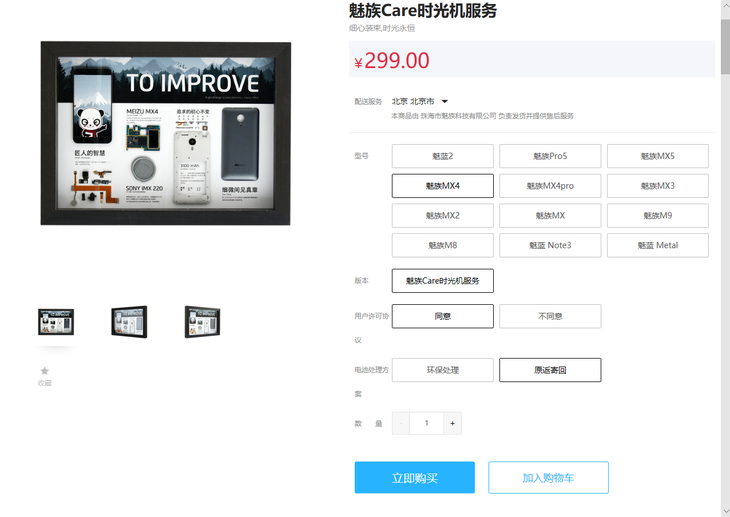Click the 立即购买 buy now button
This screenshot has width=730, height=517.
pos(415,477)
